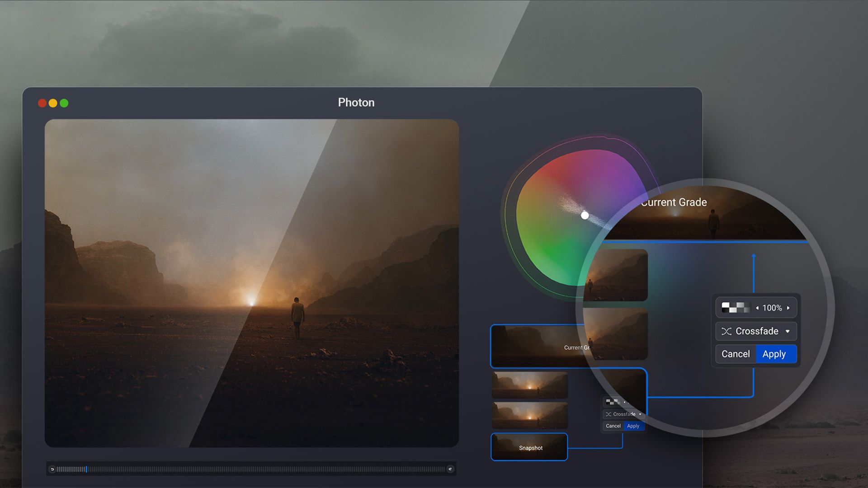
Task: Select the second unlabeled grade thumbnail
Action: tap(529, 415)
